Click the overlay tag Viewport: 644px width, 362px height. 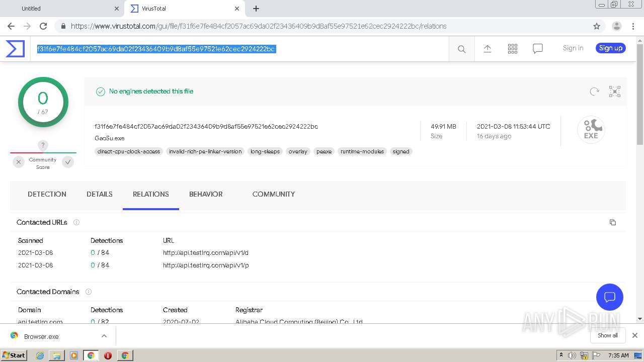click(x=298, y=151)
